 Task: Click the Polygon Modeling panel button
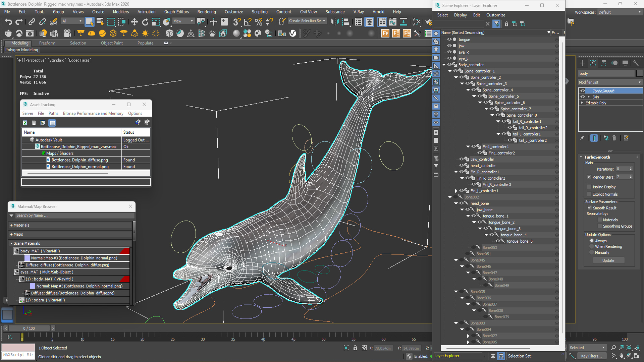[21, 50]
